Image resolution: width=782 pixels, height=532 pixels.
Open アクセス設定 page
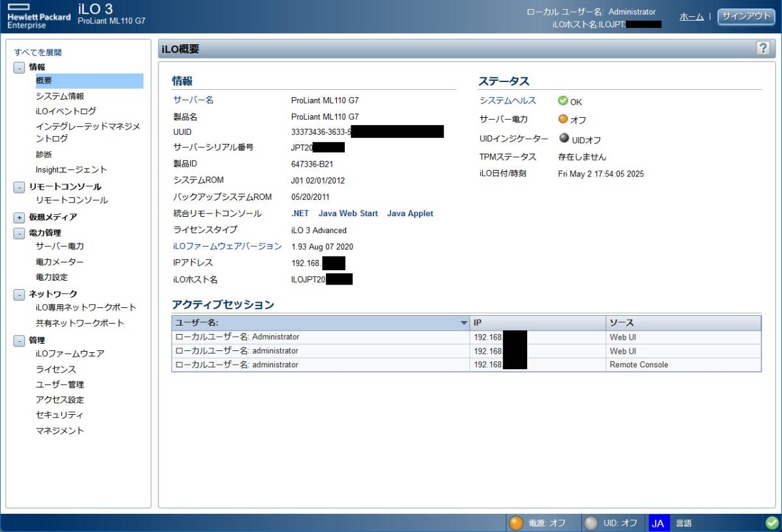(x=60, y=400)
